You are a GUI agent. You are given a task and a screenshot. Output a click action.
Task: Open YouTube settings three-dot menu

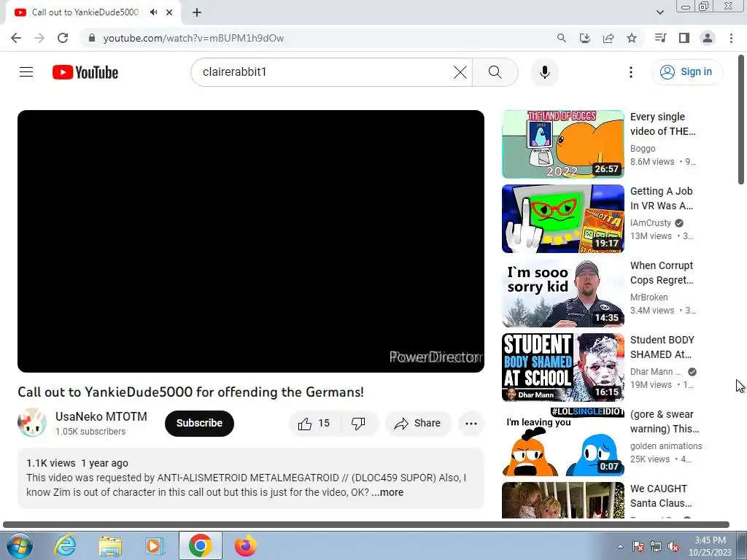(x=631, y=72)
